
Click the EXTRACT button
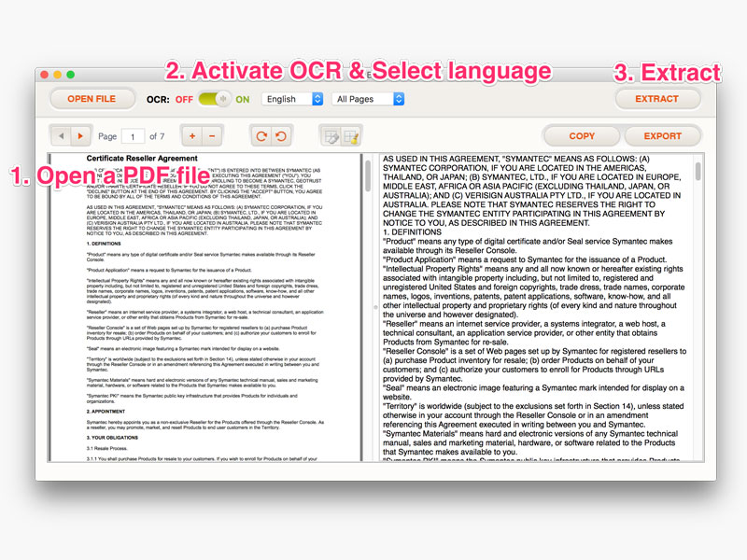click(657, 99)
